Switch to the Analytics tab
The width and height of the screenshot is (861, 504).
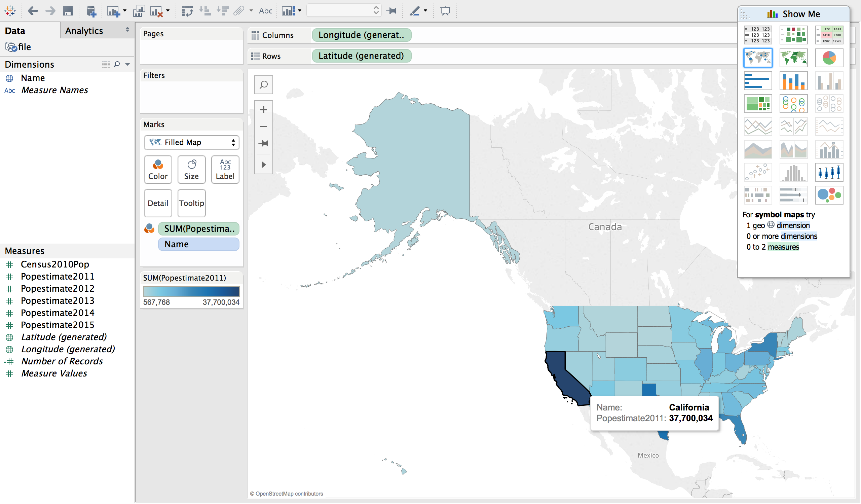[x=84, y=31]
